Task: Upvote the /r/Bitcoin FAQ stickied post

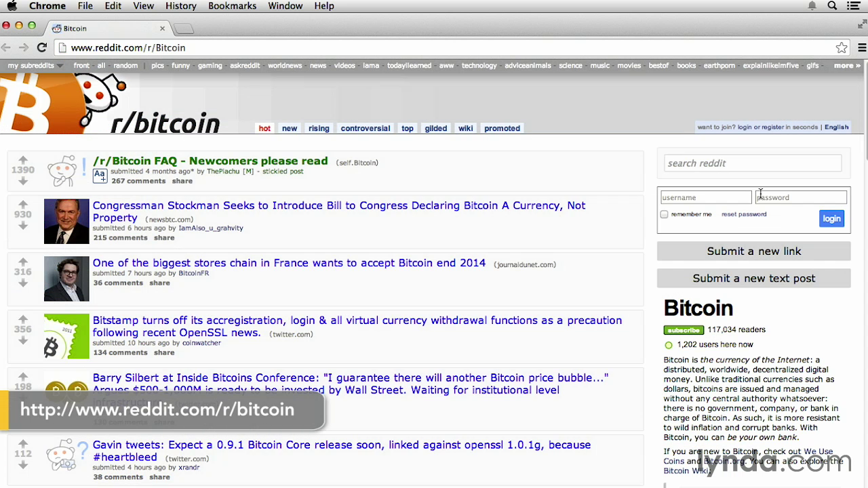Action: (x=23, y=161)
